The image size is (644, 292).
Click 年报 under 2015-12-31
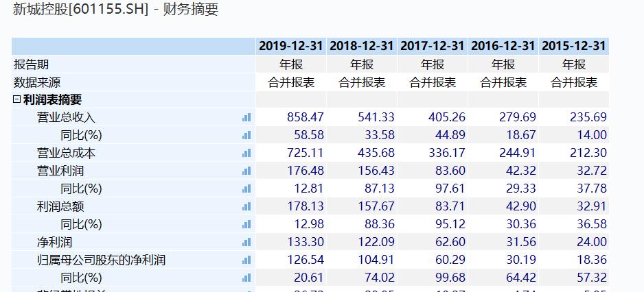[x=574, y=64]
